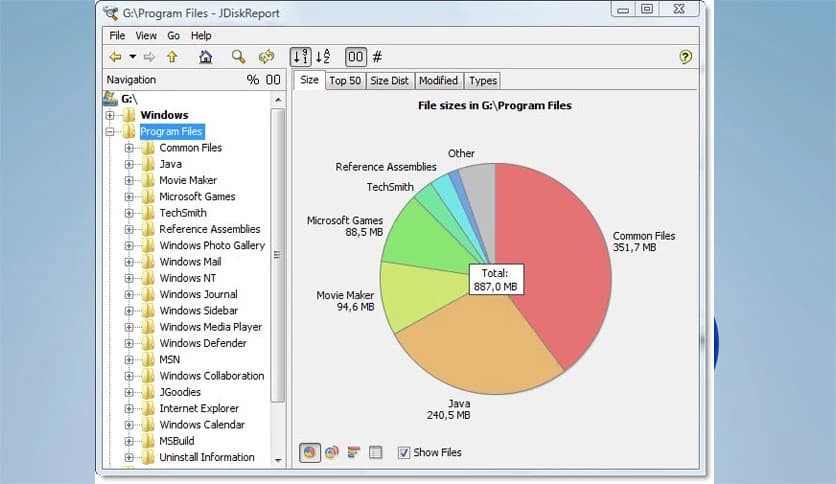Toggle sort by size button
The image size is (836, 484).
300,57
